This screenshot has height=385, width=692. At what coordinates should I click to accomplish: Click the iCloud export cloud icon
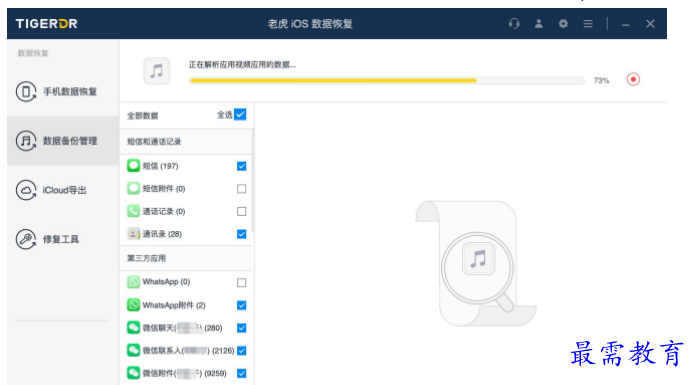click(x=26, y=190)
